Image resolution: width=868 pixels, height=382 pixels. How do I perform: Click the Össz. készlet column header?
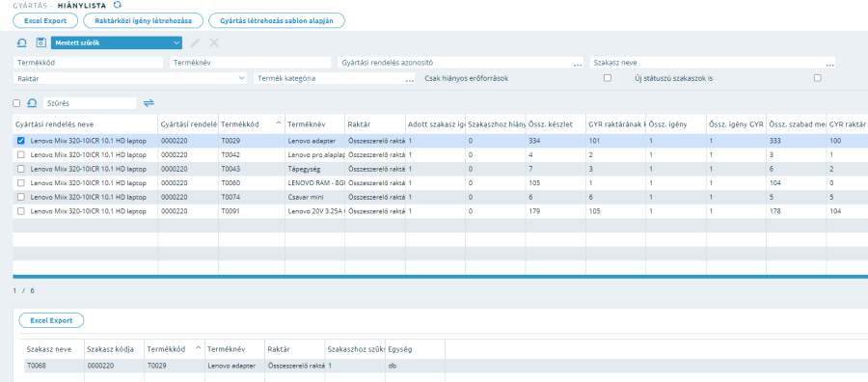click(556, 124)
